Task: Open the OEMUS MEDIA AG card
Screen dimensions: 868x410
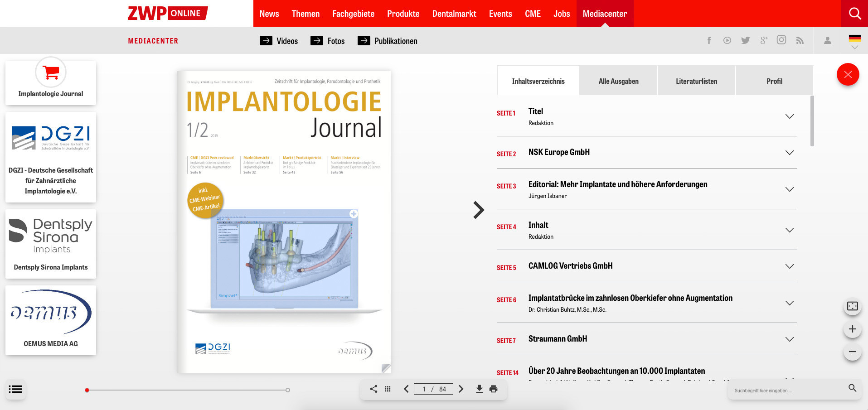Action: click(x=51, y=320)
